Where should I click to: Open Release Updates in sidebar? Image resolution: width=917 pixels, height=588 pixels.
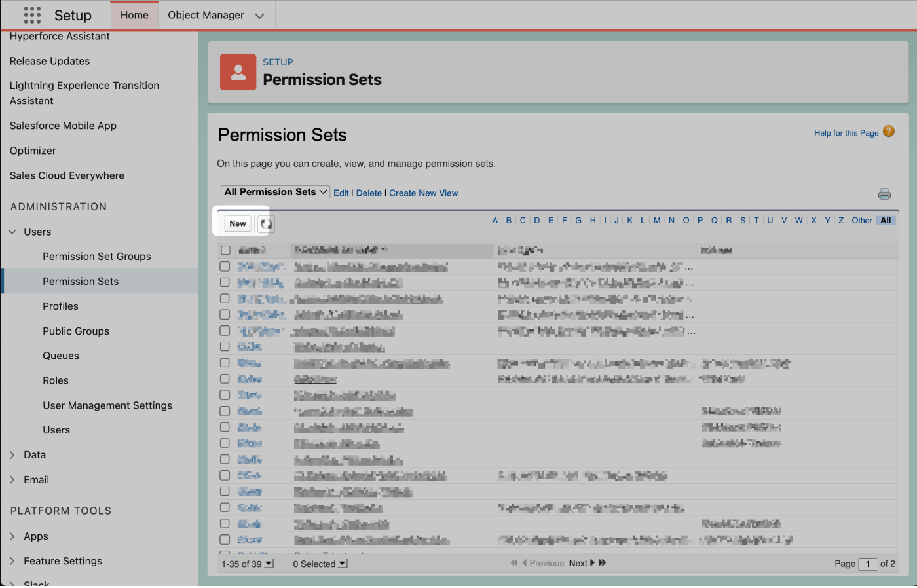tap(50, 61)
